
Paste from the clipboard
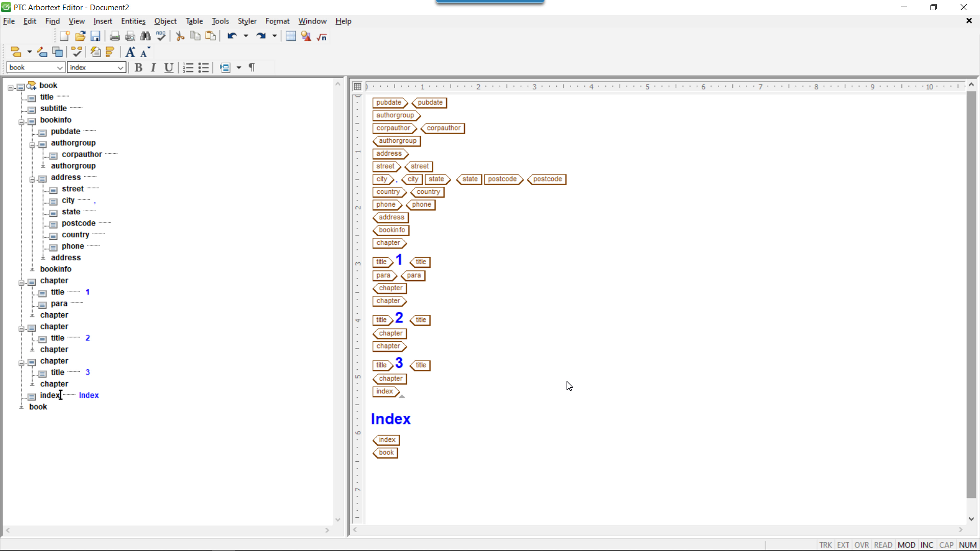click(211, 36)
